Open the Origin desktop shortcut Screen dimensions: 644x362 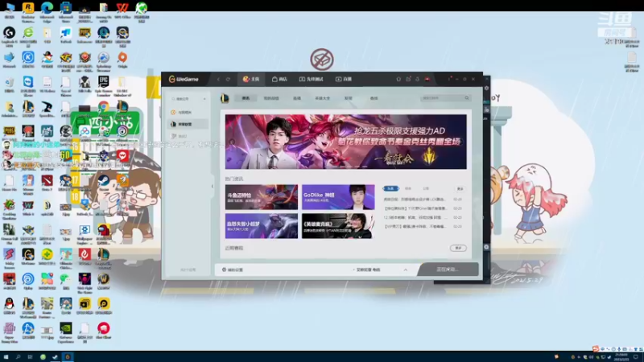[x=122, y=60]
